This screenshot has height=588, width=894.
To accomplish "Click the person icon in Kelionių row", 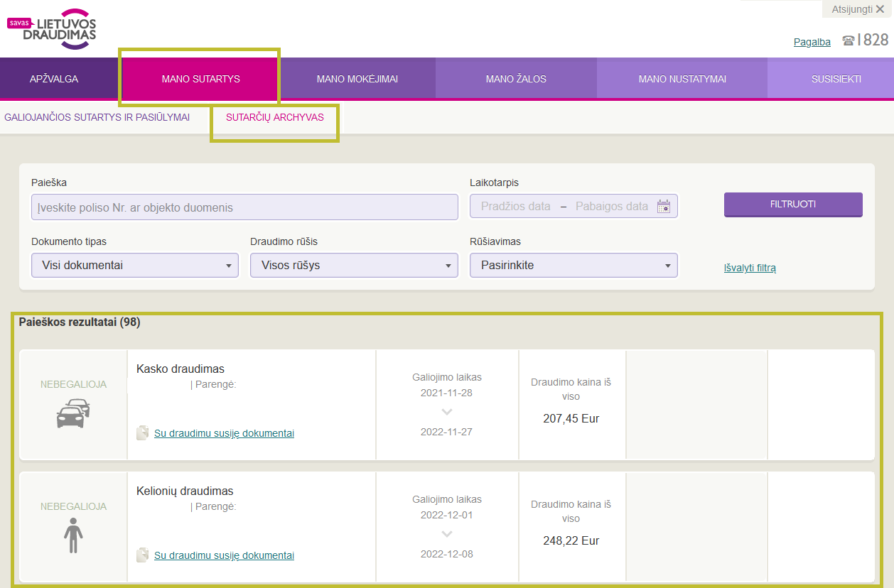I will click(x=73, y=535).
